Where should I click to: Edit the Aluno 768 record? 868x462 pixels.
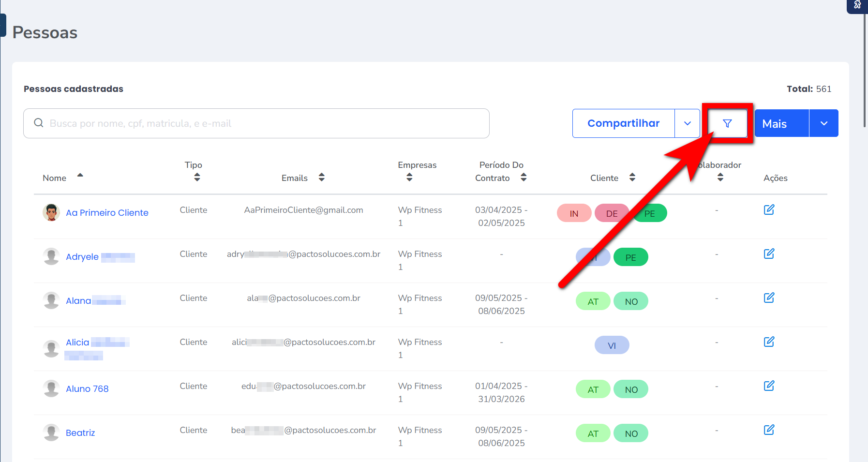[769, 386]
